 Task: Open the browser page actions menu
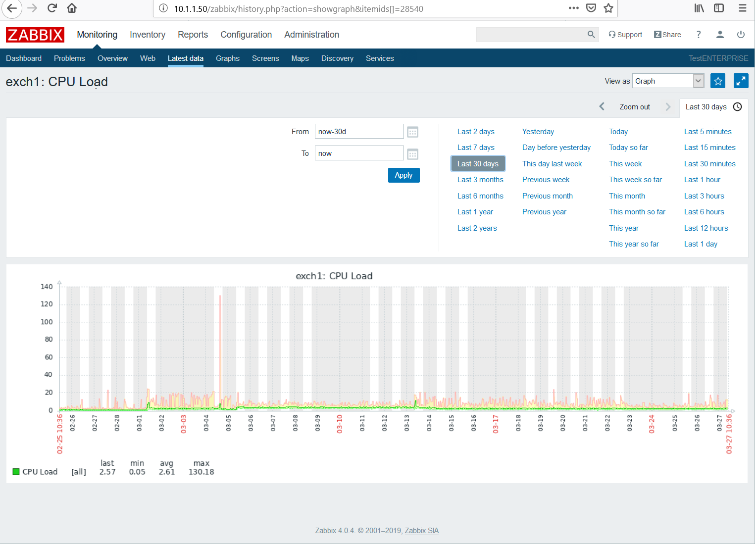(x=573, y=8)
